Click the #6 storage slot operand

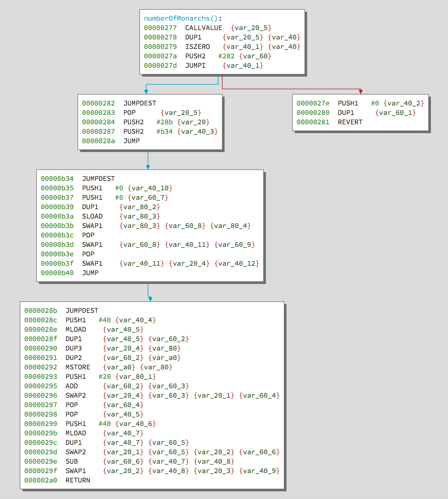tap(119, 197)
